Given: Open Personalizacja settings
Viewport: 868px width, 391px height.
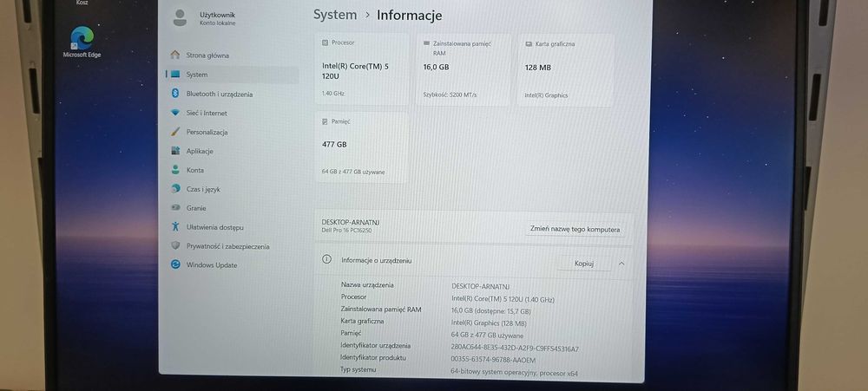Looking at the screenshot, I should (207, 132).
